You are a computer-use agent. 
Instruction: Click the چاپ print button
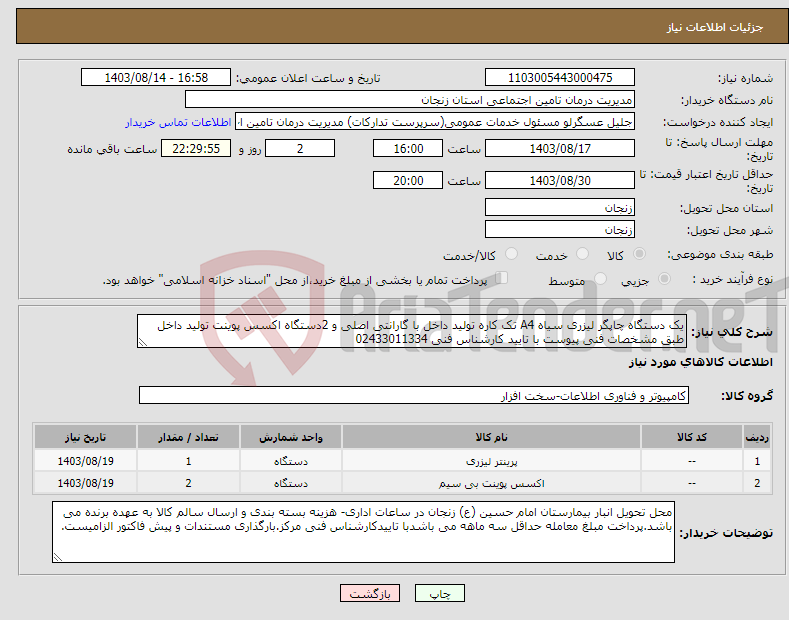440,594
